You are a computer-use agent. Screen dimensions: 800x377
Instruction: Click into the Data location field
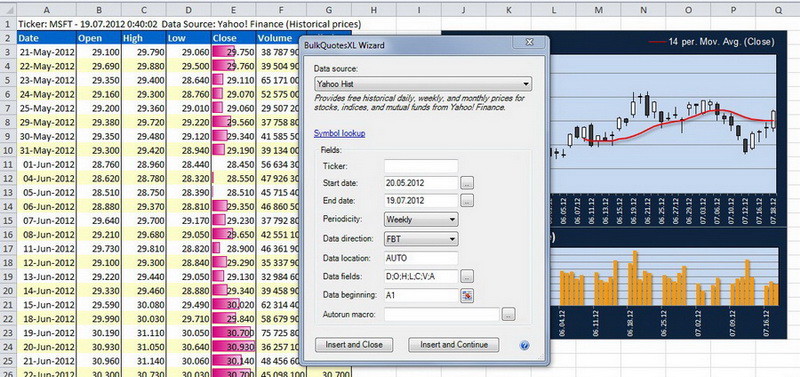point(421,258)
